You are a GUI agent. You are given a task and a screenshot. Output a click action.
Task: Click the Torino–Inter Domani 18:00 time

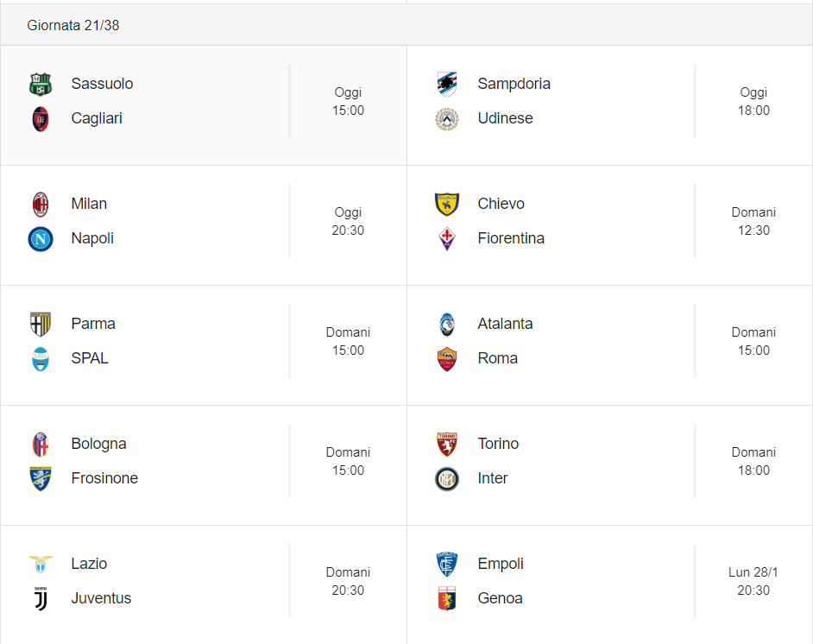click(x=753, y=462)
